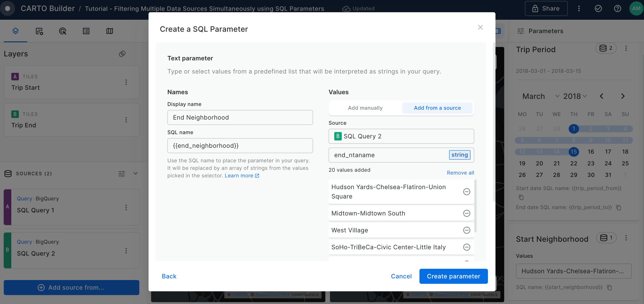This screenshot has height=304, width=644.
Task: Open Trip Start layer options menu
Action: [x=126, y=82]
